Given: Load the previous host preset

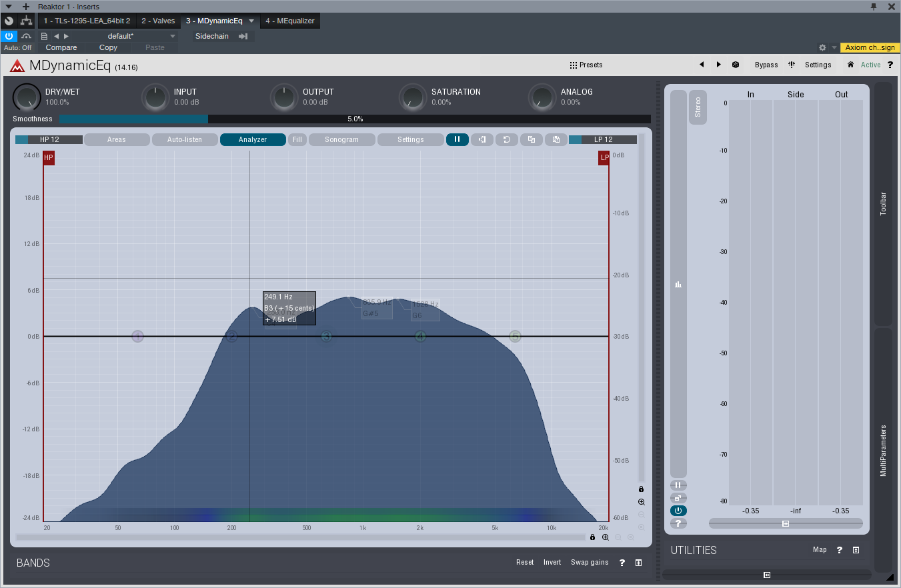Looking at the screenshot, I should tap(57, 36).
